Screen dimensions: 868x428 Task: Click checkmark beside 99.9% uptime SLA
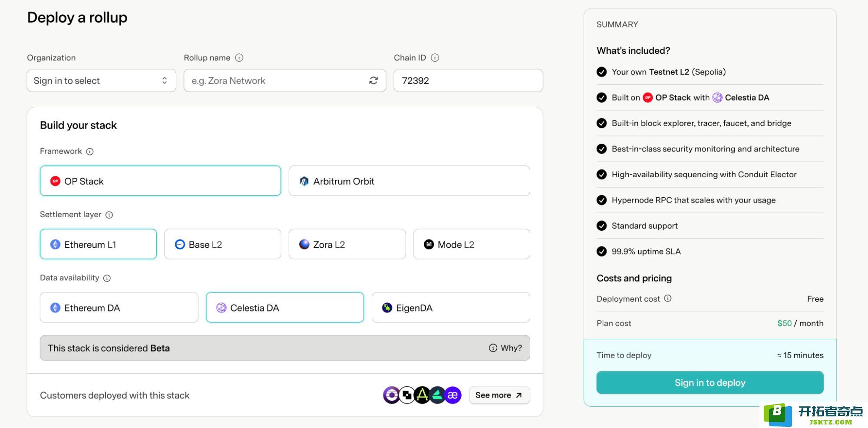pos(601,252)
